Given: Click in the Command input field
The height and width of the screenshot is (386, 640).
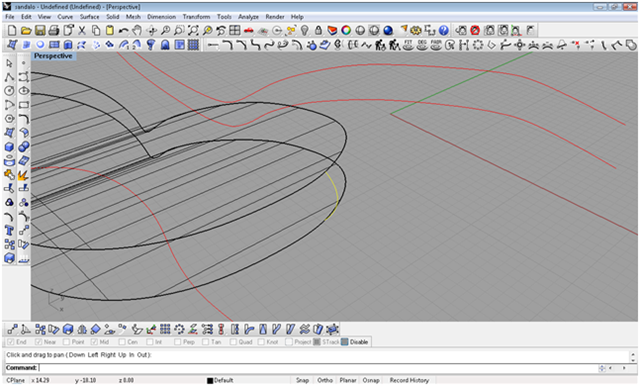Looking at the screenshot, I should coord(318,368).
